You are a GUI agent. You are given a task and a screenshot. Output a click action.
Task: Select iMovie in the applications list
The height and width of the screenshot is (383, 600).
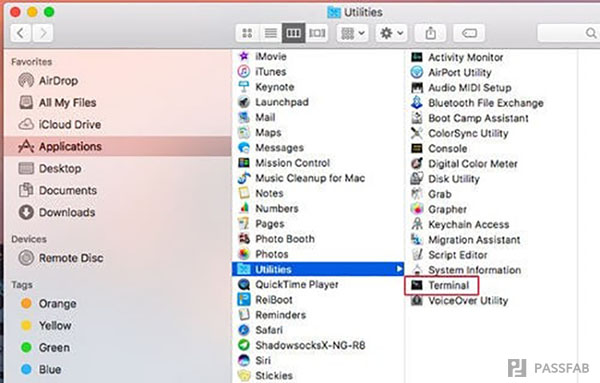click(262, 56)
